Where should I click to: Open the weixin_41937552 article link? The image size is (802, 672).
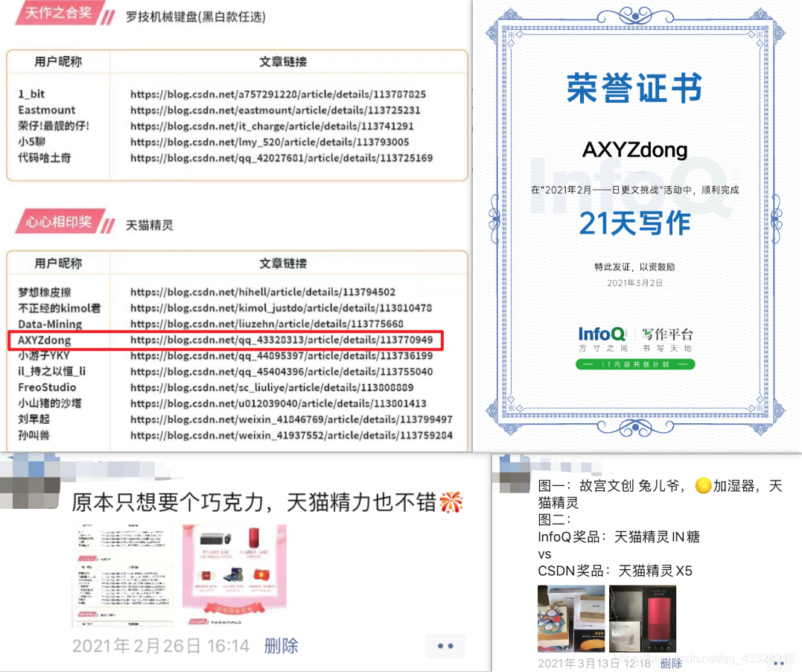291,435
